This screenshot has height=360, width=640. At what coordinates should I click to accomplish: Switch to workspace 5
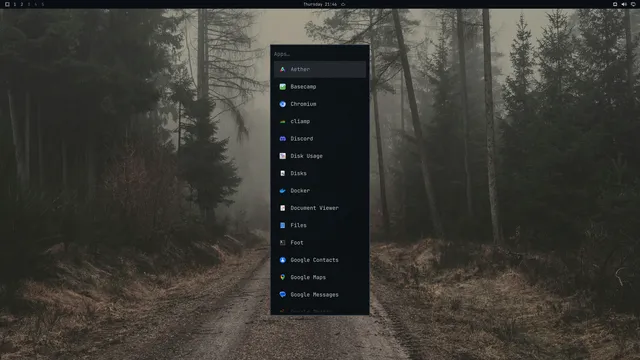pos(42,4)
